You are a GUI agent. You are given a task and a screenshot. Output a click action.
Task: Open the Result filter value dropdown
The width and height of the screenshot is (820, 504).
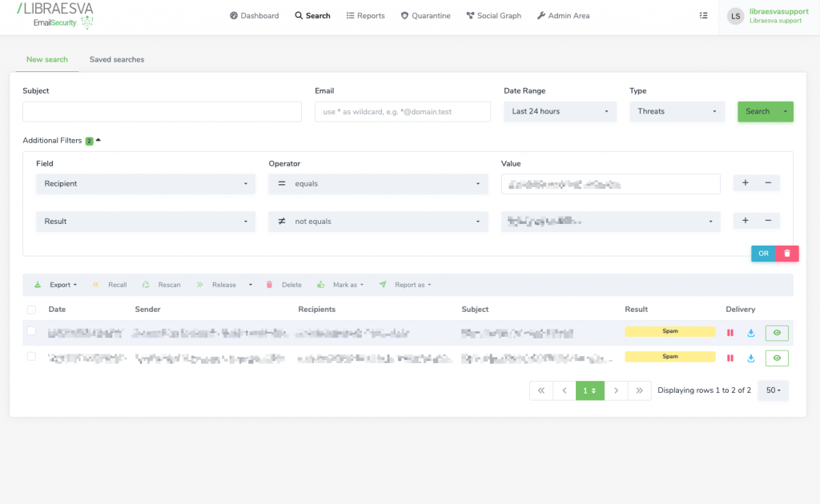point(610,222)
